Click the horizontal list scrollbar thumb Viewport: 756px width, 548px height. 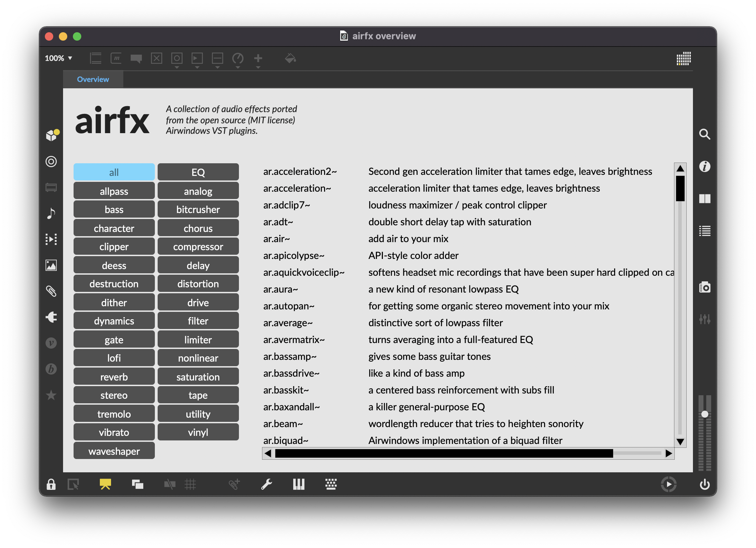point(444,453)
